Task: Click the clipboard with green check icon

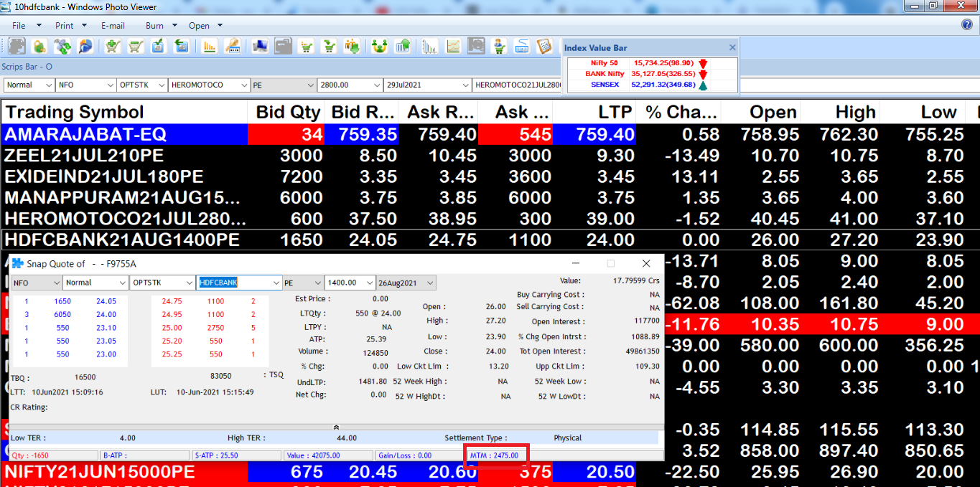Action: coord(159,46)
